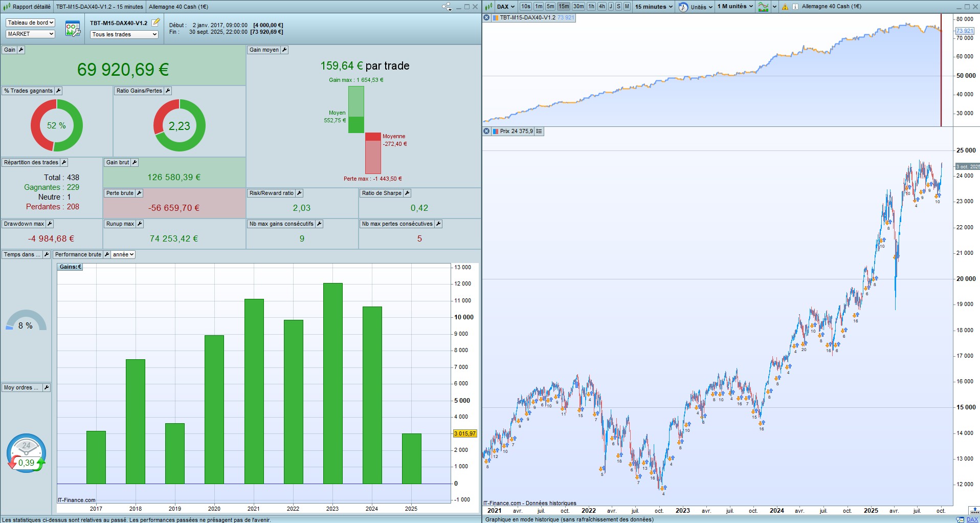
Task: Open the indicators icon in chart toolbar
Action: pos(763,7)
